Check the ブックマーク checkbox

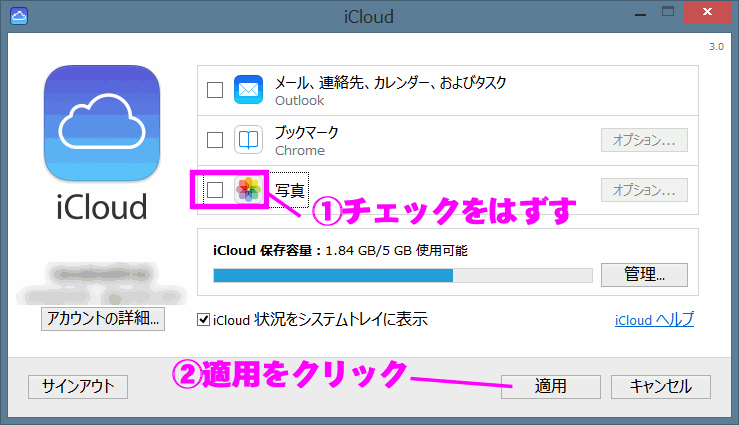point(214,140)
